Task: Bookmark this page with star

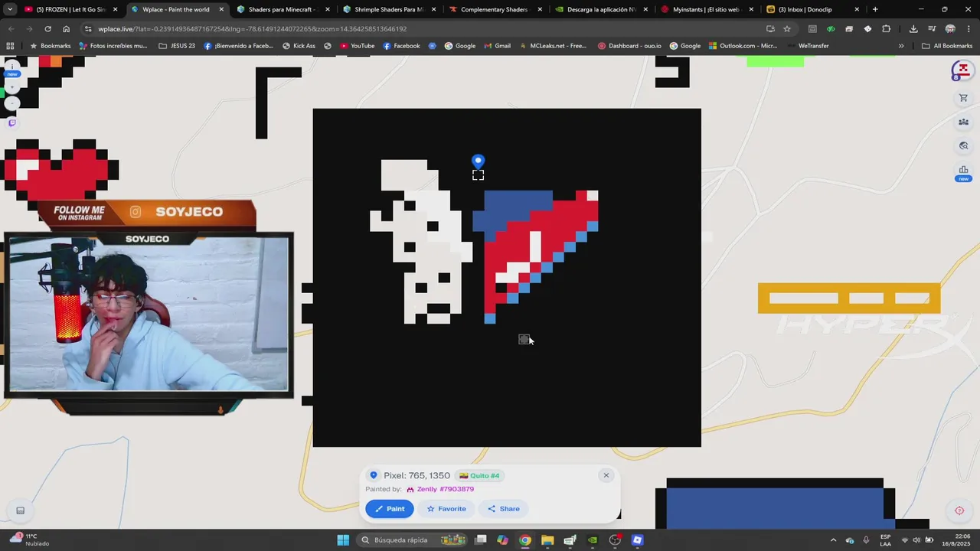Action: tap(786, 29)
